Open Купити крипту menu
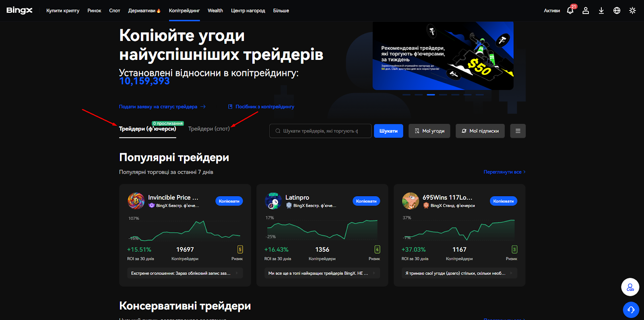Viewport: 644px width, 320px height. coord(63,10)
